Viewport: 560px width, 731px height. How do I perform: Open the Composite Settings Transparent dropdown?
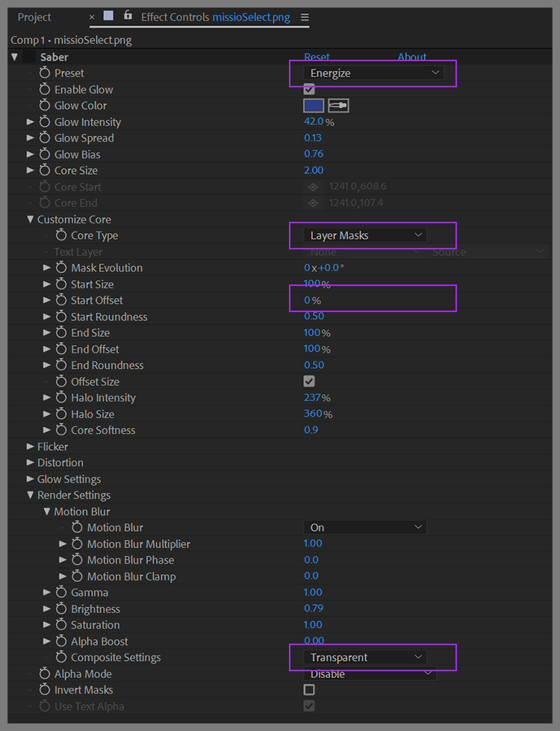365,657
